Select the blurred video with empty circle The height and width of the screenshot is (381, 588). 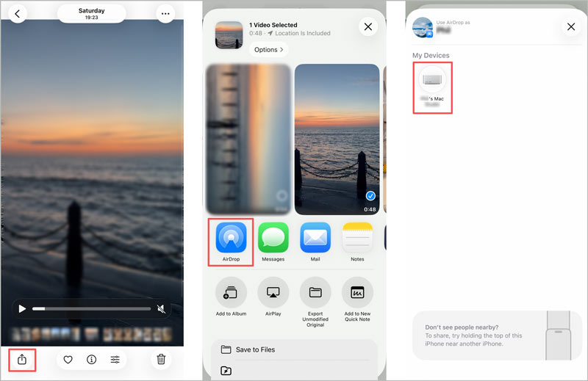(x=248, y=139)
